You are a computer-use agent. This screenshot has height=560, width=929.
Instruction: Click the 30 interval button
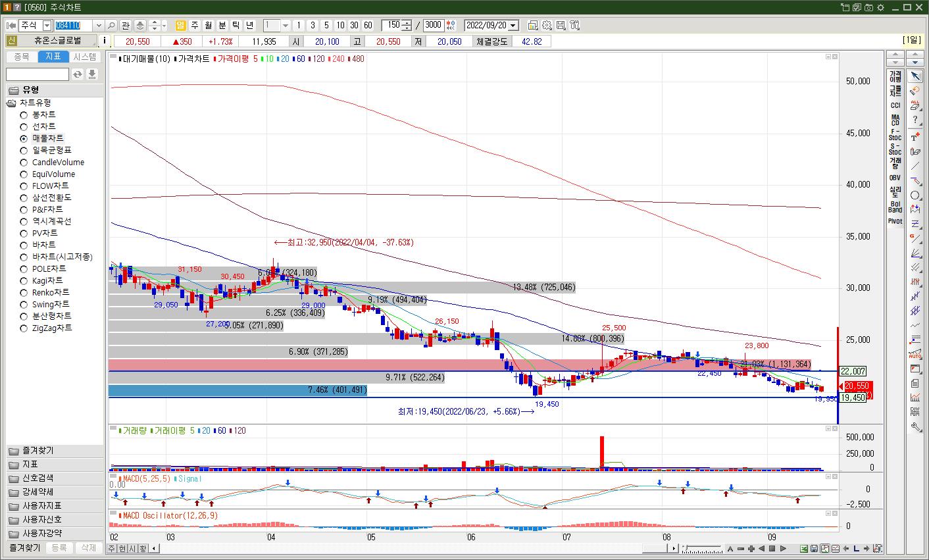(x=354, y=26)
